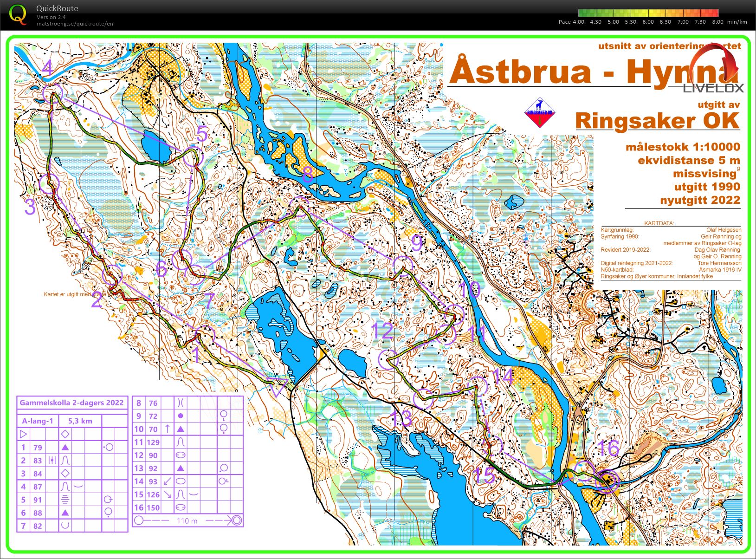Click control number 16 on the map

coord(608,448)
